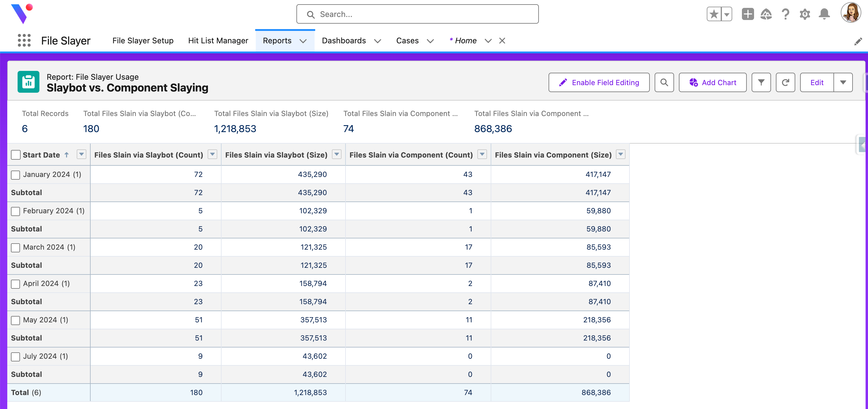
Task: Open the notifications bell icon
Action: coord(824,14)
